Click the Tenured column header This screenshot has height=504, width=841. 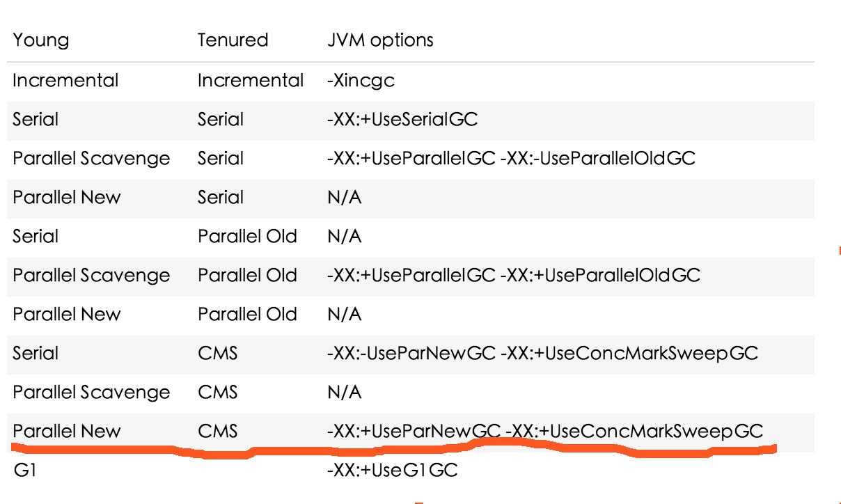click(233, 40)
